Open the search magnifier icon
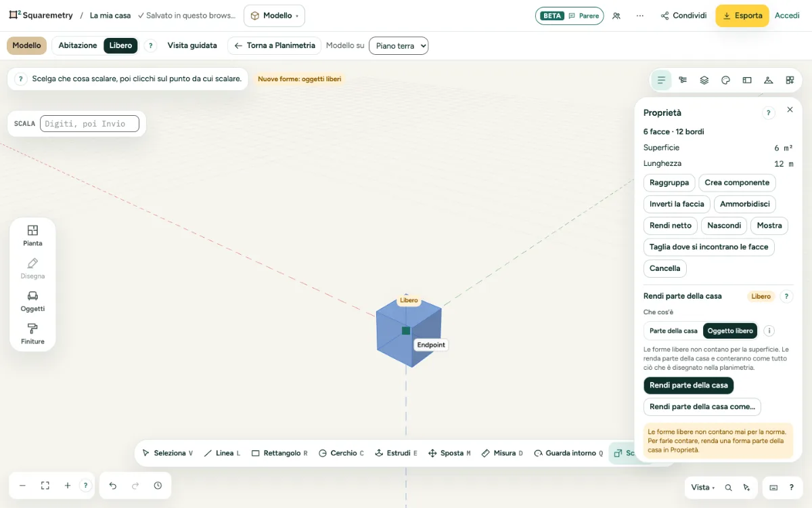This screenshot has width=812, height=508. (729, 488)
